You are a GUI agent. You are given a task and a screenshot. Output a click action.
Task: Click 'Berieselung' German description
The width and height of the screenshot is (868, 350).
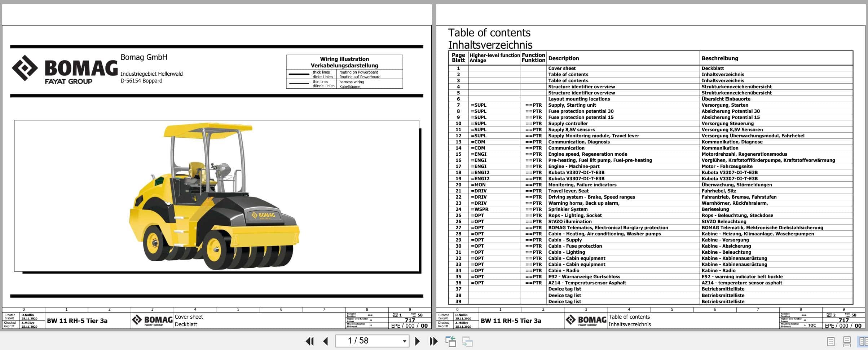point(715,209)
